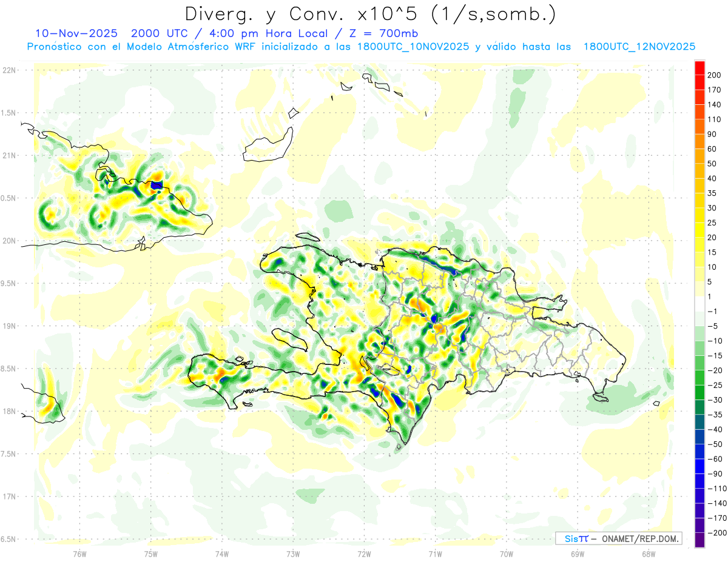Screen dimensions: 728x562
Task: Click the "71W" longitude label
Action: tap(435, 553)
